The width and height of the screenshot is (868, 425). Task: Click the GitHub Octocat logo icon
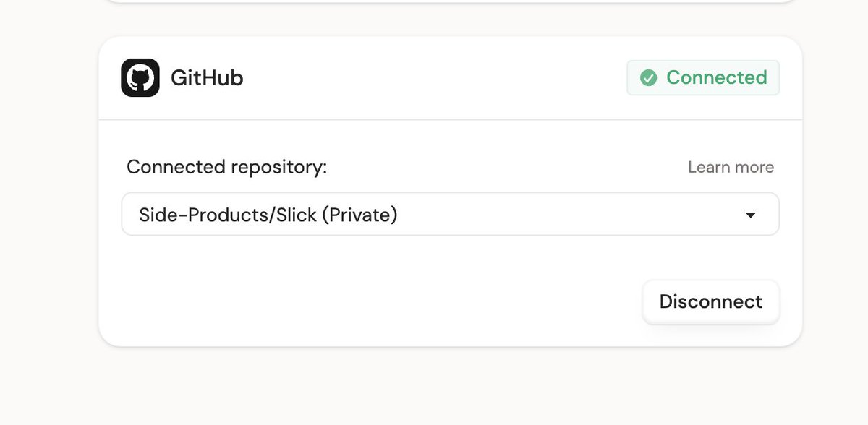pos(140,77)
